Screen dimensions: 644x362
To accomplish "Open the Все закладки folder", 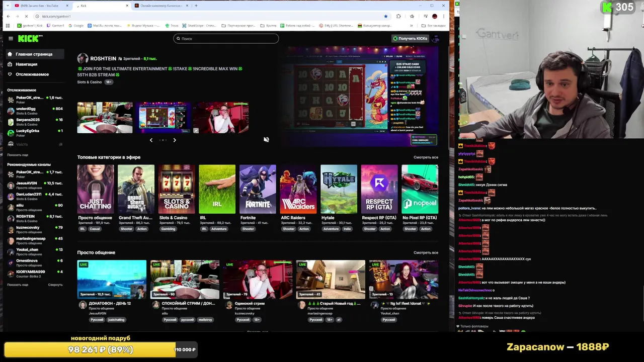I will pos(435,26).
